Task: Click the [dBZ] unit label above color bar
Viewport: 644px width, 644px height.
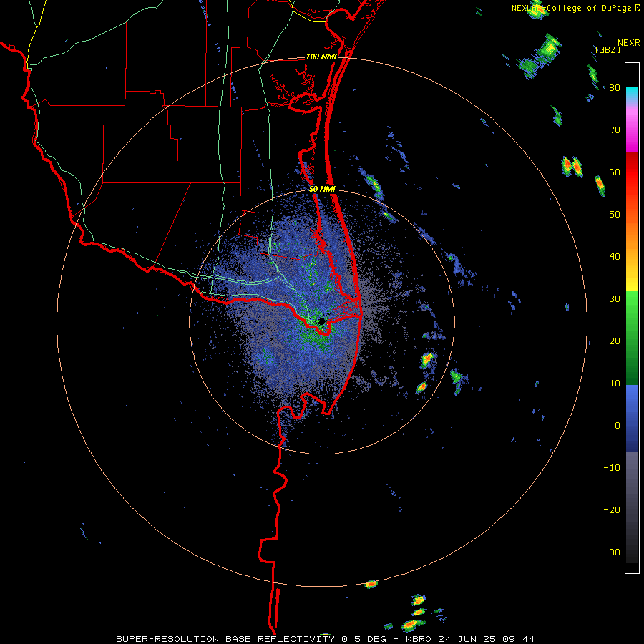Action: 608,50
